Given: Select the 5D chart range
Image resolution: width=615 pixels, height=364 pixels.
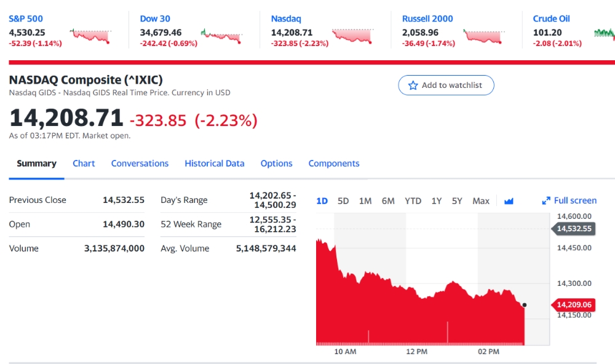Looking at the screenshot, I should (x=343, y=201).
